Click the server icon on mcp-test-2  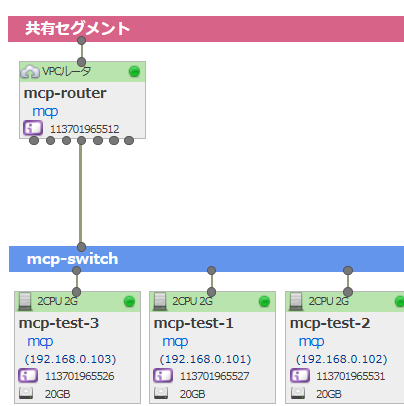[x=296, y=301]
